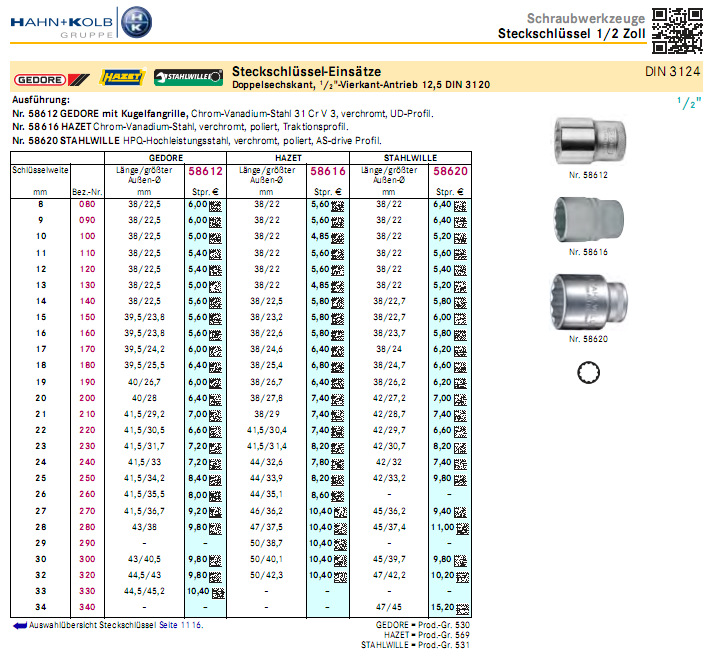This screenshot has height=668, width=711.
Task: Click the red 58620 article number in the table header
Action: pyautogui.click(x=450, y=171)
